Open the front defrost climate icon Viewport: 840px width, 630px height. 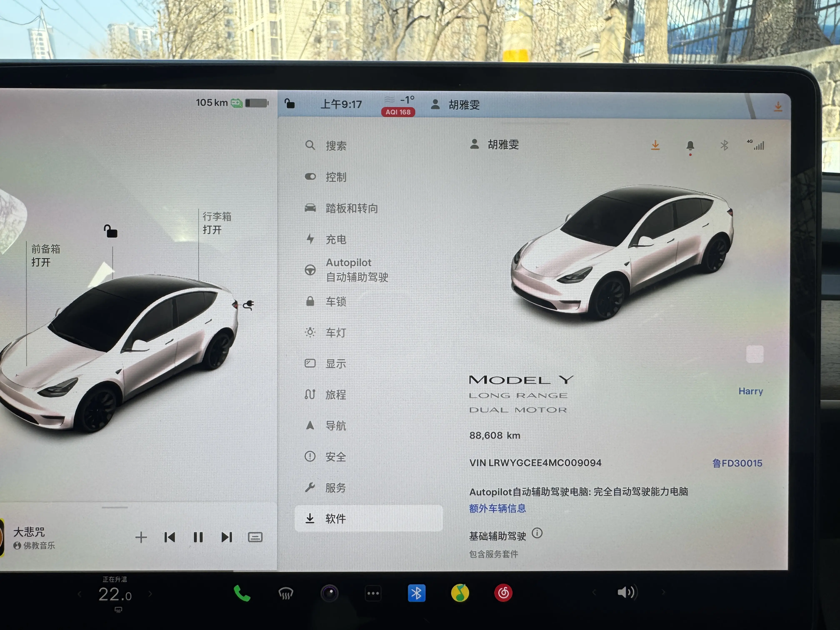coord(286,593)
